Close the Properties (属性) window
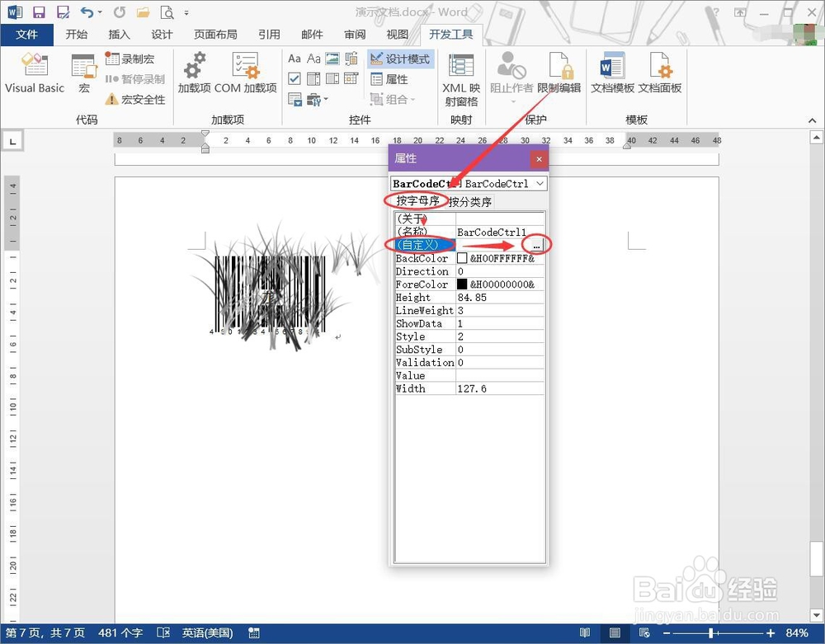Image resolution: width=825 pixels, height=644 pixels. pyautogui.click(x=539, y=159)
